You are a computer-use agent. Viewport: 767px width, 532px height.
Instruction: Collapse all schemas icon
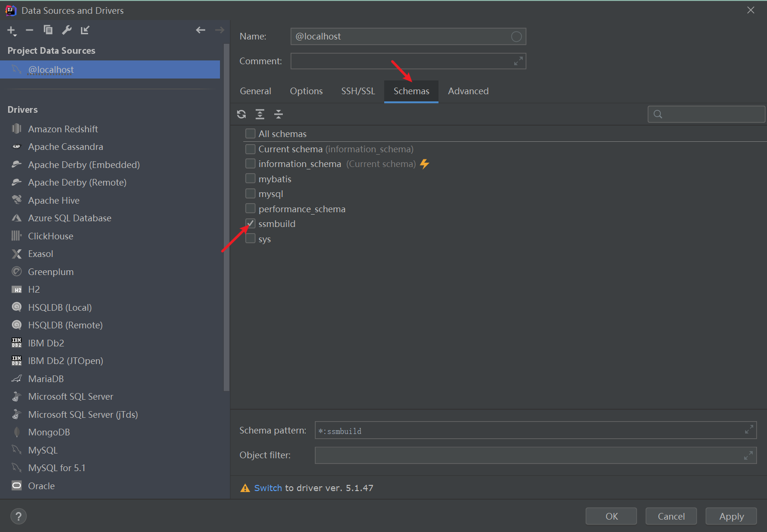tap(279, 114)
